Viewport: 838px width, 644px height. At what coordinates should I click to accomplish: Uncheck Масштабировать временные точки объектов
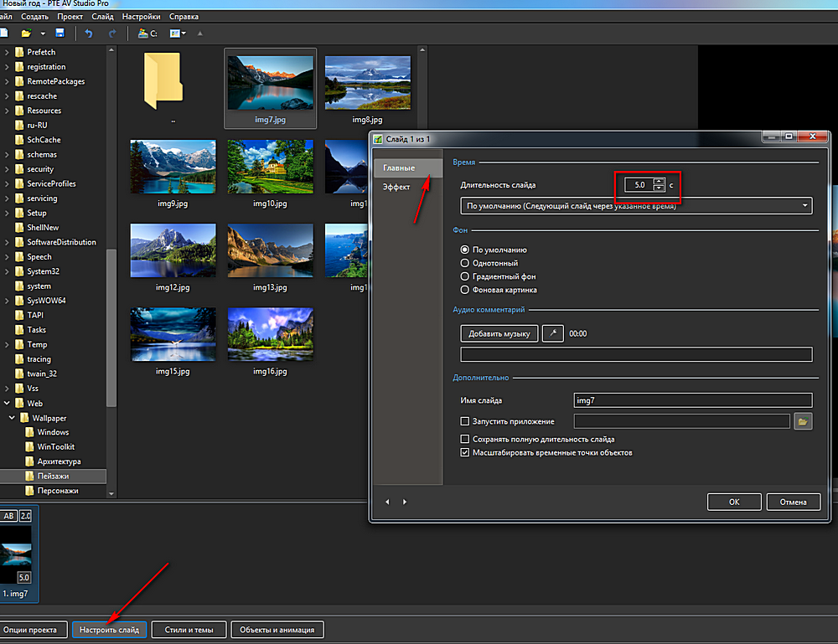tap(465, 452)
